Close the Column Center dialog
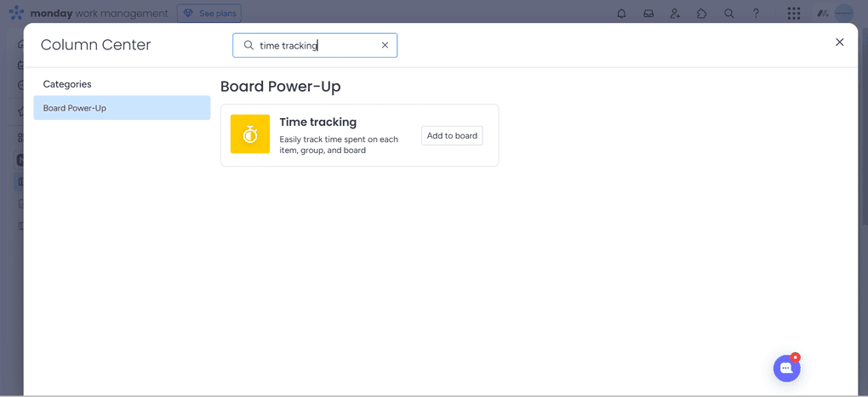This screenshot has height=397, width=868. tap(839, 42)
